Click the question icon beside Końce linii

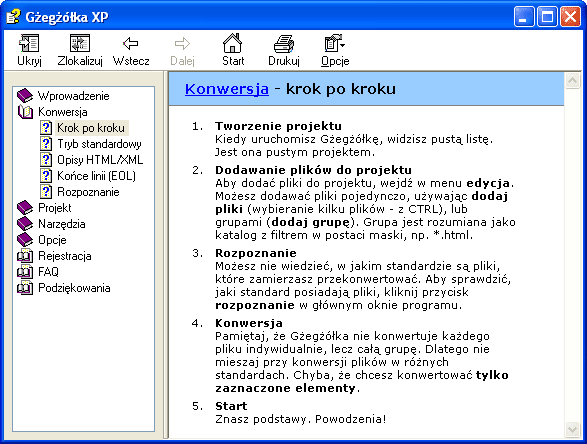[46, 176]
